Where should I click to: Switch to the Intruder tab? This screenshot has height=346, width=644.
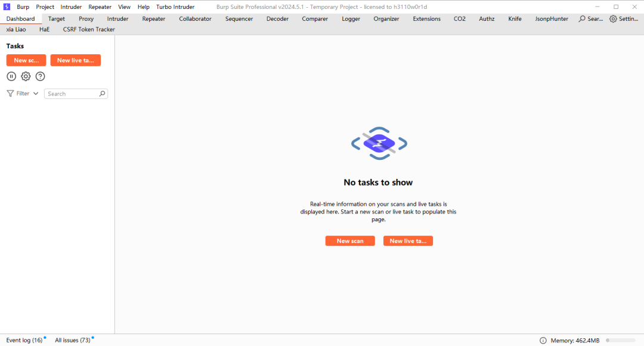pyautogui.click(x=118, y=19)
